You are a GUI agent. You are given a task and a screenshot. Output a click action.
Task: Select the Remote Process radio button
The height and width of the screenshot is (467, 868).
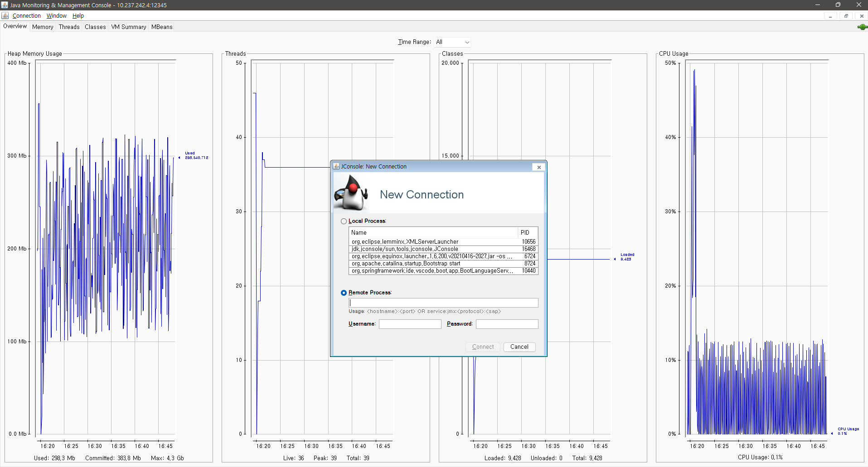344,293
